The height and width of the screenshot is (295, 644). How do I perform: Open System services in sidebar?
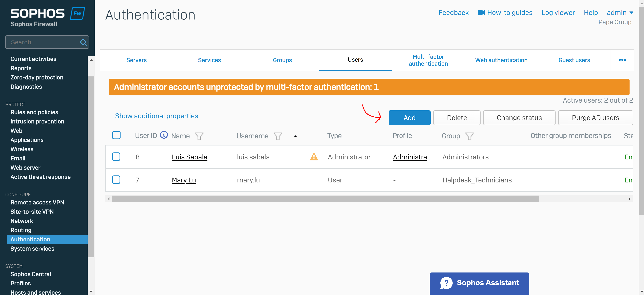[x=32, y=248]
